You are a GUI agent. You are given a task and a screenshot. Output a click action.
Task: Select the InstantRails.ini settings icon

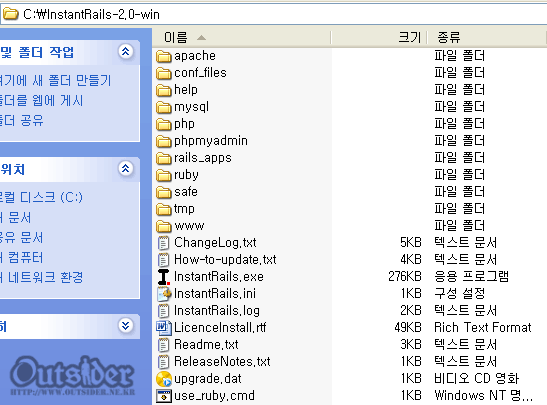tap(164, 294)
